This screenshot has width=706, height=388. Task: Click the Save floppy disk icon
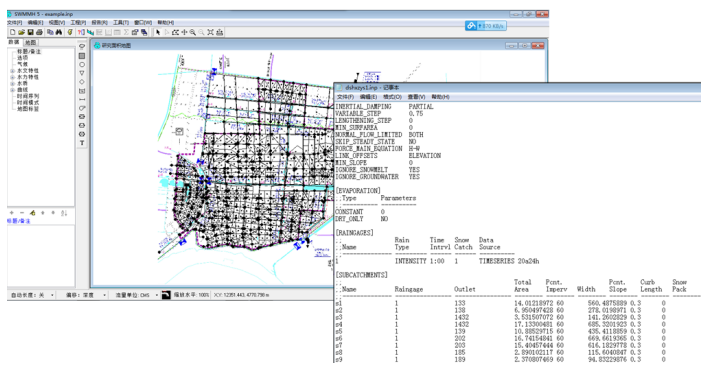(x=30, y=32)
